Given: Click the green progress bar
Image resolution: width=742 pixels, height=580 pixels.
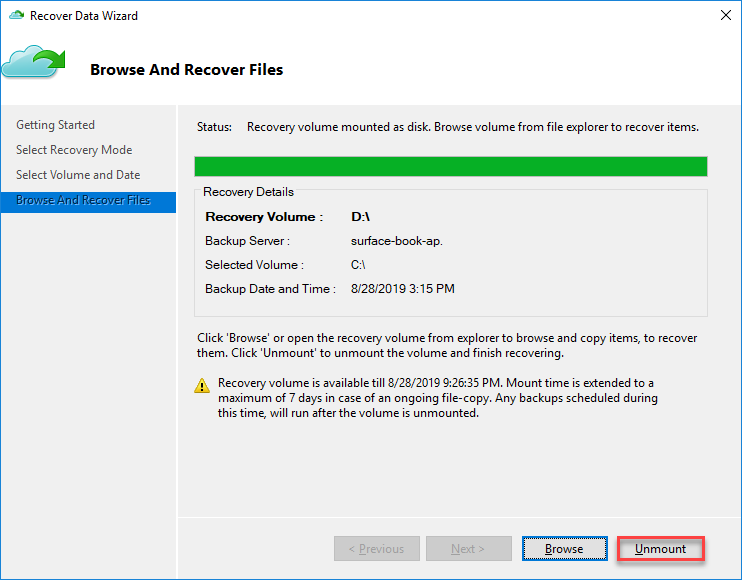Looking at the screenshot, I should [450, 166].
